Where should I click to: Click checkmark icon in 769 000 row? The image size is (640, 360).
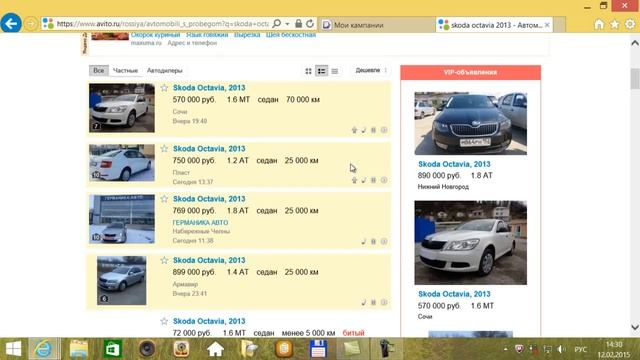pyautogui.click(x=364, y=242)
